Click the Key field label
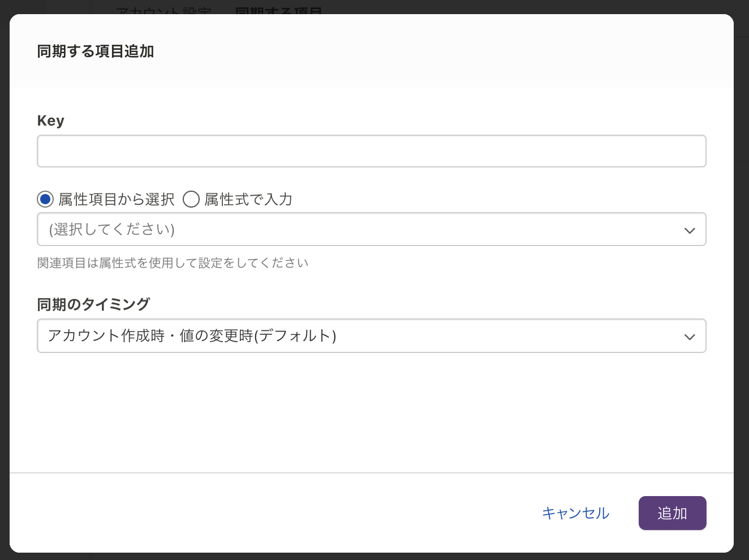The width and height of the screenshot is (749, 560). pos(51,120)
